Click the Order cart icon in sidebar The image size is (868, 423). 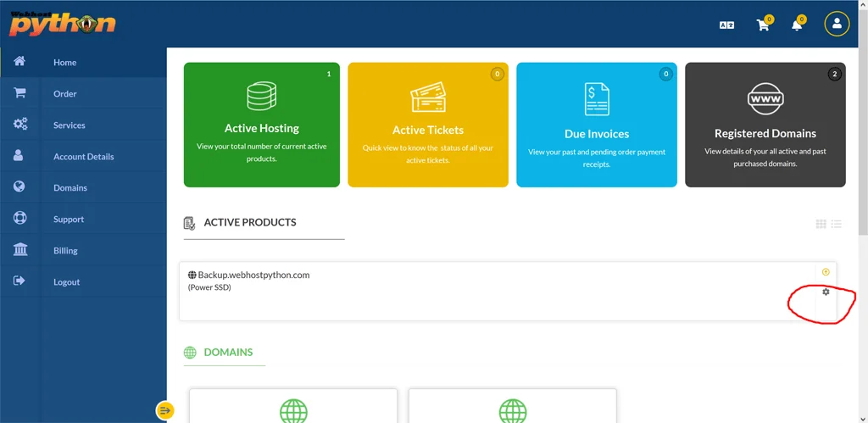(19, 93)
